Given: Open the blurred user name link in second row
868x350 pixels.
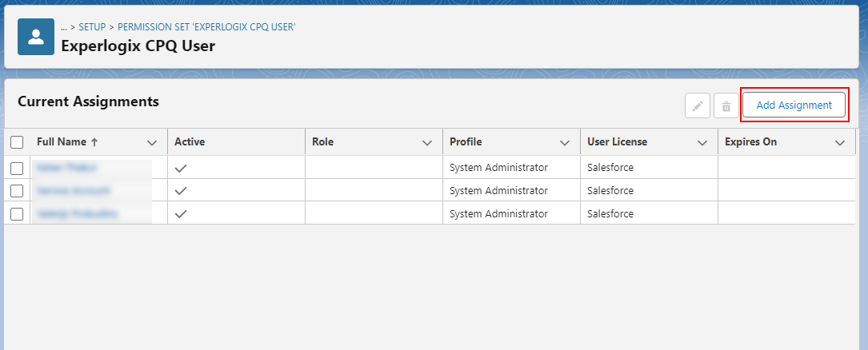Looking at the screenshot, I should tap(74, 191).
